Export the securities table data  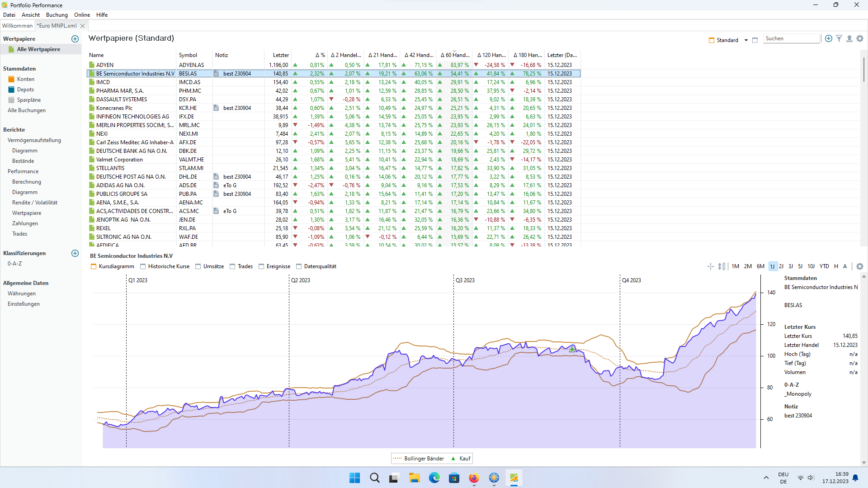(849, 38)
